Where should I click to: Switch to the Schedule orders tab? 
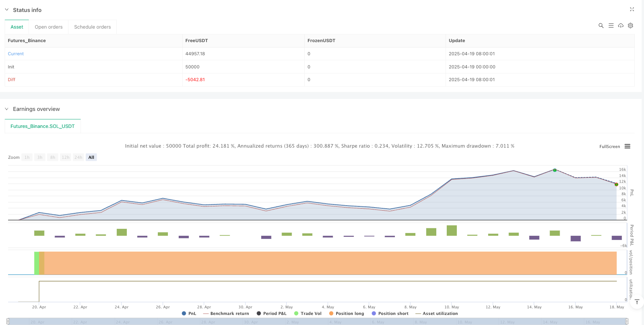(x=92, y=27)
